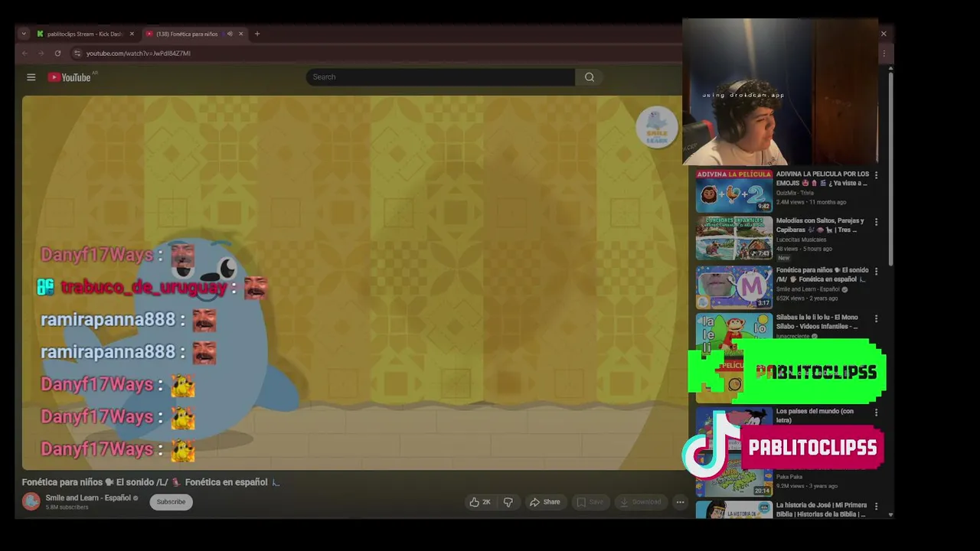980x551 pixels.
Task: Open options menu for Sílabas la le li video
Action: pos(877,318)
